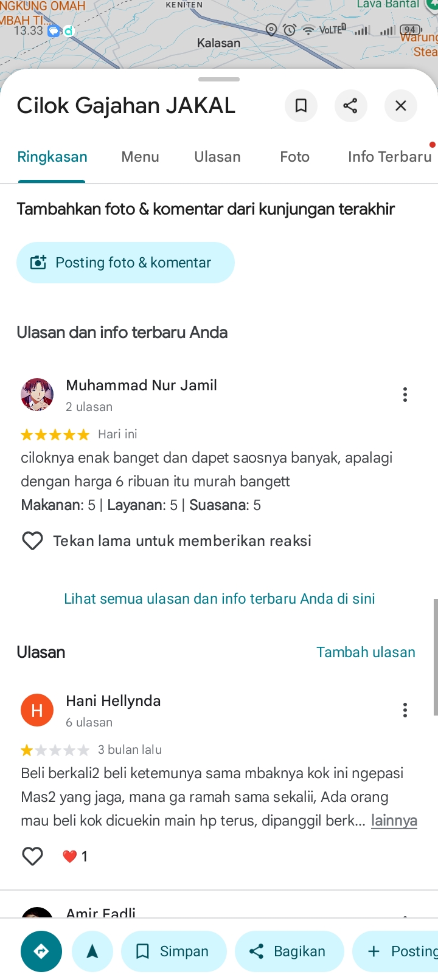
Task: Tap the share icon next to place title
Action: pyautogui.click(x=350, y=106)
